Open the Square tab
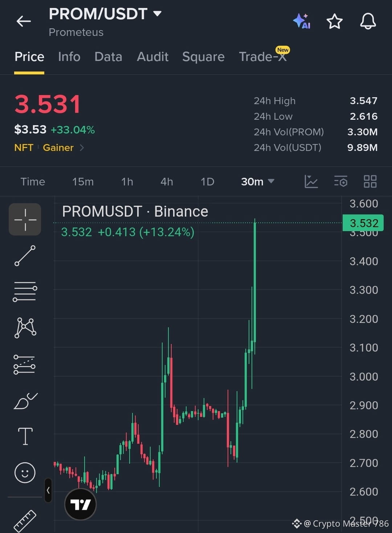Image resolution: width=392 pixels, height=533 pixels. click(x=203, y=57)
